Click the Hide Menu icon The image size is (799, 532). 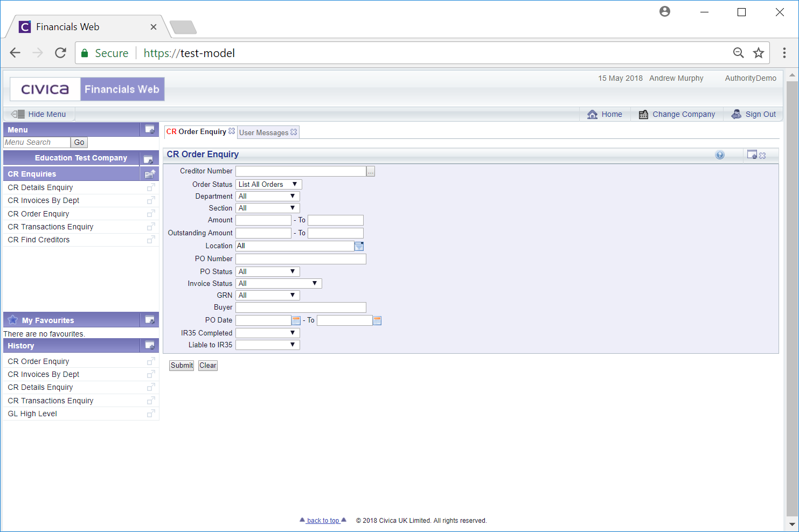click(x=18, y=114)
